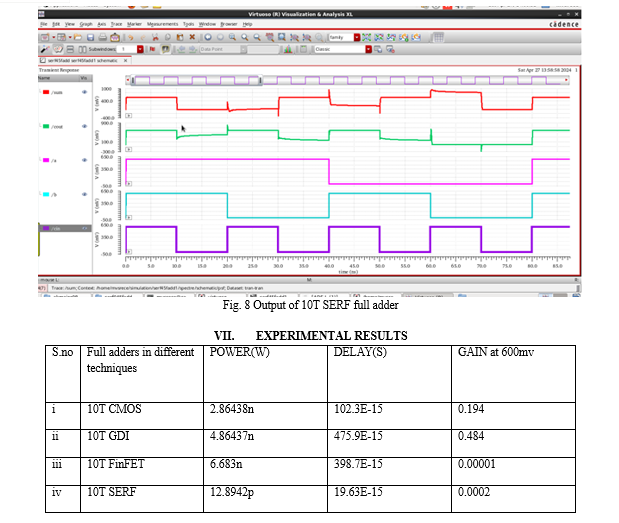Open the File menu
Image resolution: width=619 pixels, height=523 pixels.
tap(43, 24)
